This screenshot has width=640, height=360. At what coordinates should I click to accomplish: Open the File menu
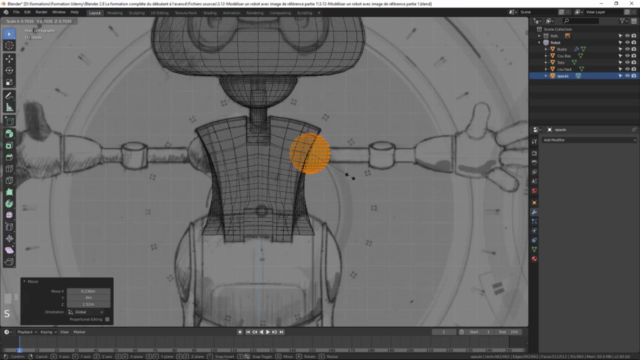coord(16,12)
